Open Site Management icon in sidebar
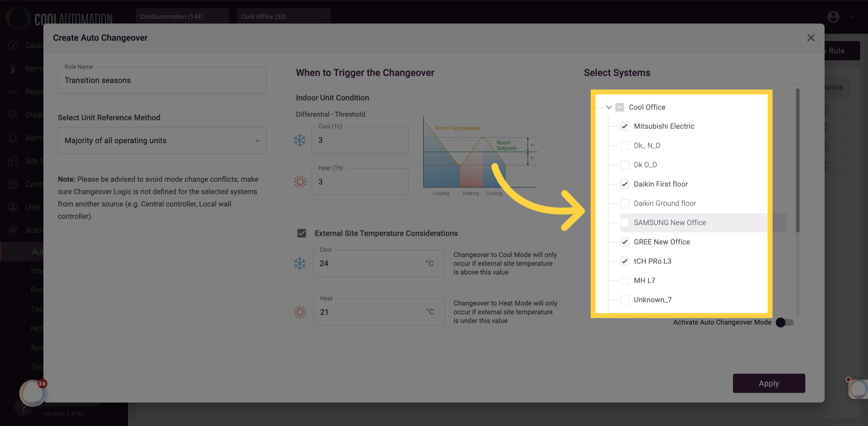The width and height of the screenshot is (868, 426). point(13,161)
